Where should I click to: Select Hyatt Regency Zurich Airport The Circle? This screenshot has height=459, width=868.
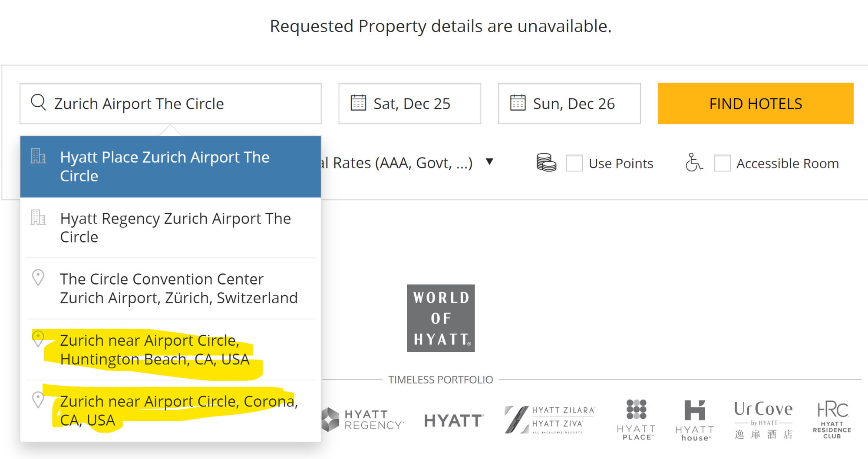click(170, 228)
